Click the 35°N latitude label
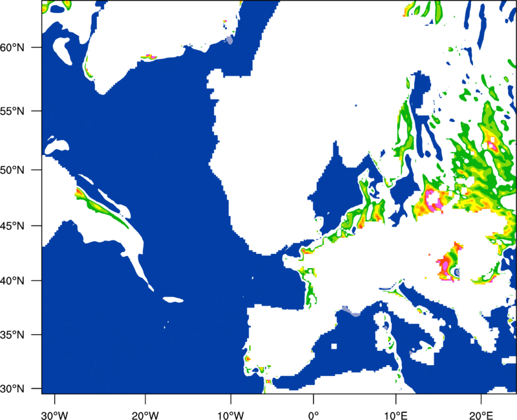The height and width of the screenshot is (420, 517). 12,335
